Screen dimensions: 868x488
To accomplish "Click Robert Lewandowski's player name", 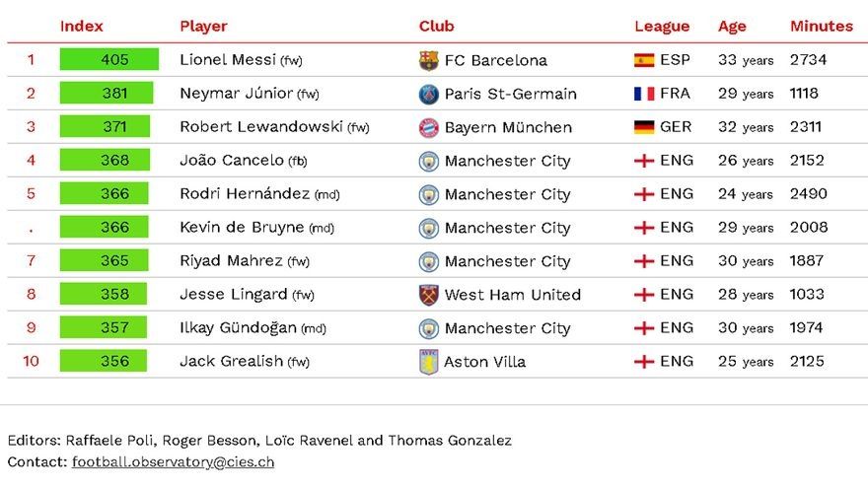I will tap(261, 127).
